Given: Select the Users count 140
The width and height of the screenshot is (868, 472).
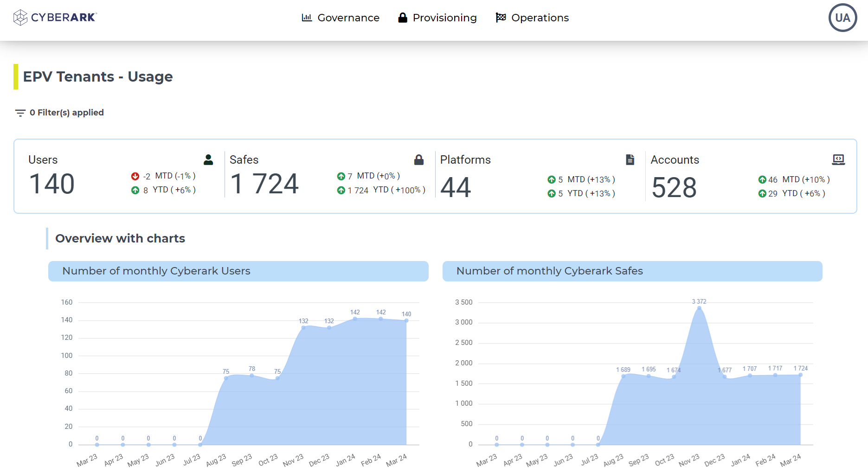Looking at the screenshot, I should [x=51, y=184].
